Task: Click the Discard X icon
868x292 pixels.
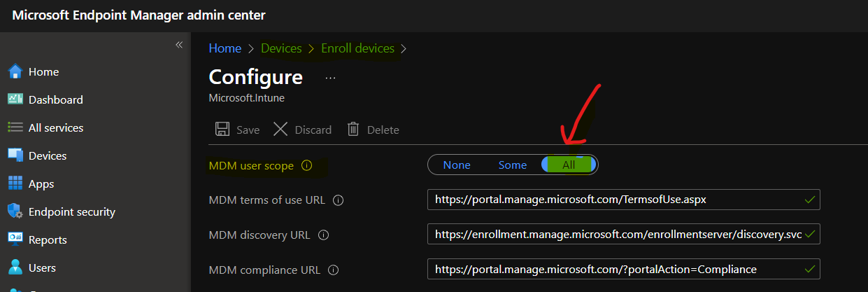Action: coord(280,129)
